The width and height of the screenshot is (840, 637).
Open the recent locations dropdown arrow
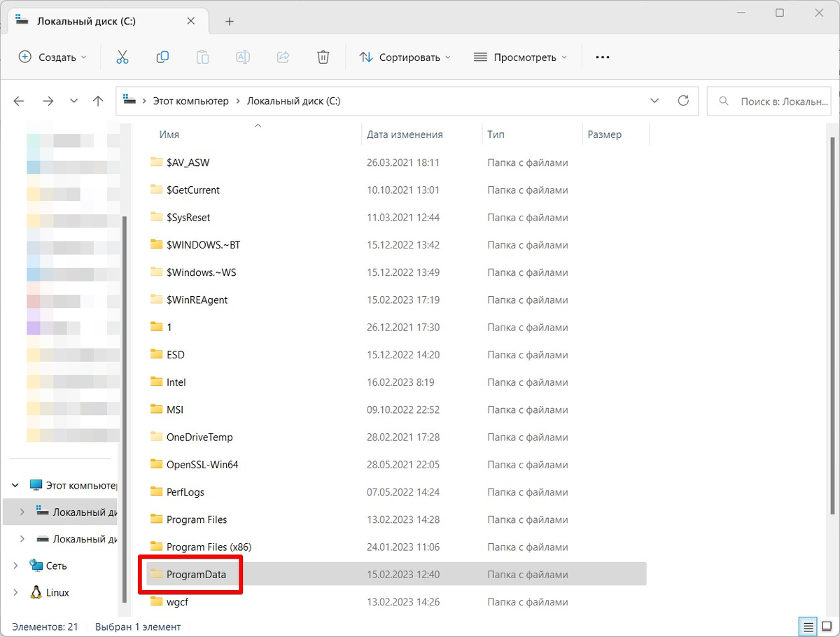coord(73,101)
